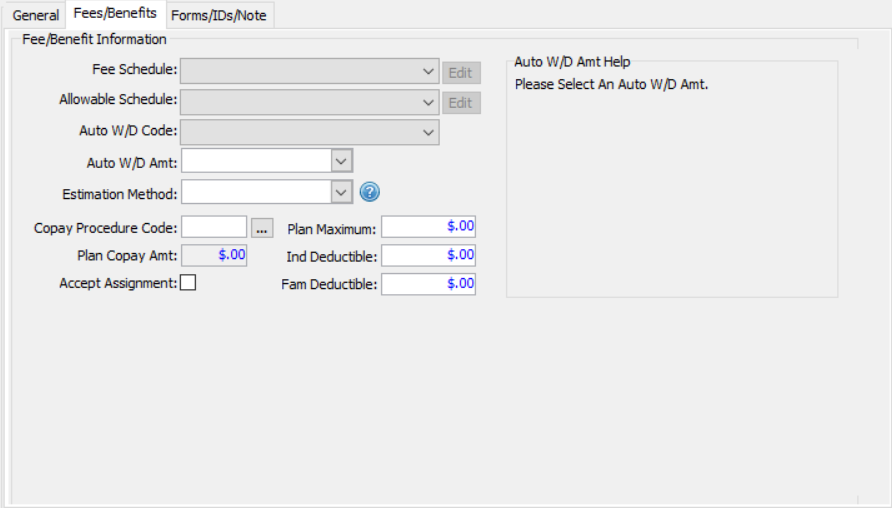Viewport: 892px width, 508px height.
Task: Toggle the Accept Assignment checkbox
Action: coord(188,283)
